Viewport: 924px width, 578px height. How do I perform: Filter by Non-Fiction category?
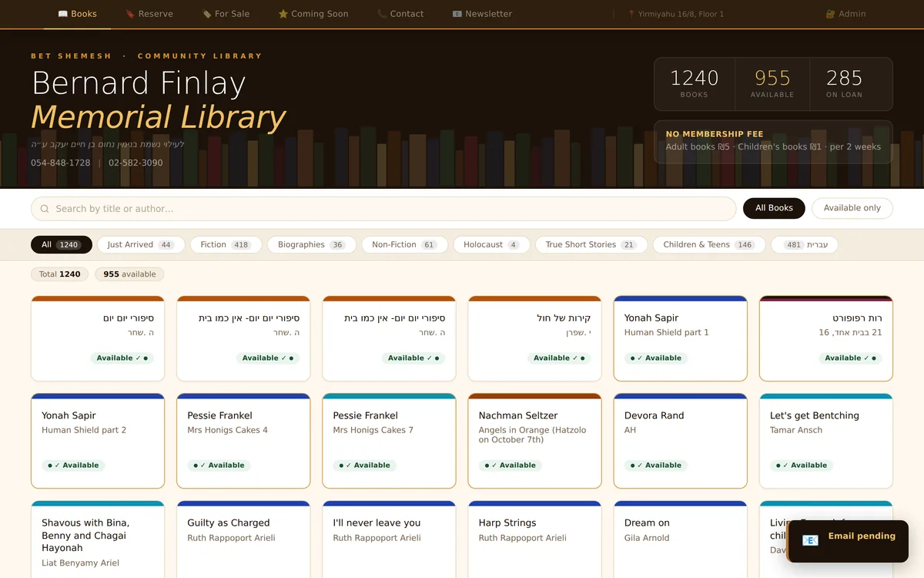(x=404, y=244)
